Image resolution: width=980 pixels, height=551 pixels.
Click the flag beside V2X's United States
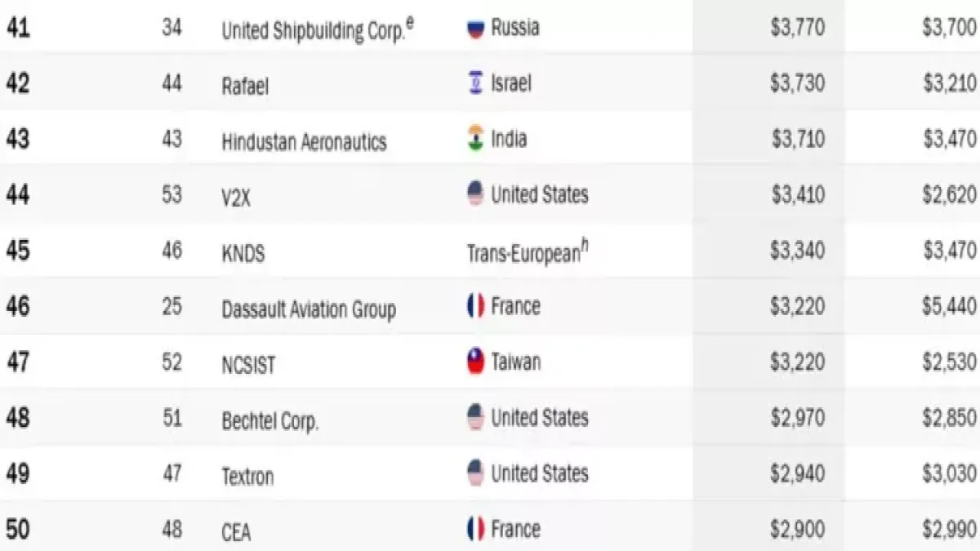[x=475, y=195]
